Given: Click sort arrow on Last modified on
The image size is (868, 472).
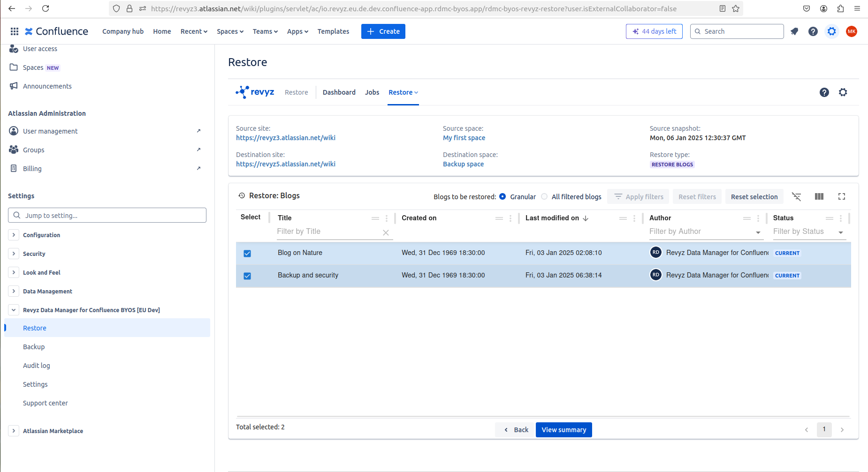Looking at the screenshot, I should click(x=586, y=218).
